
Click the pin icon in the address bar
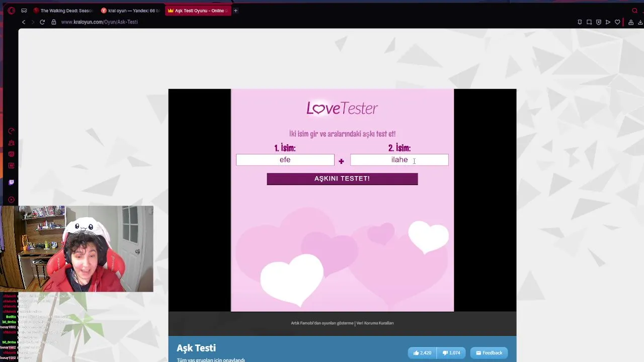[580, 22]
